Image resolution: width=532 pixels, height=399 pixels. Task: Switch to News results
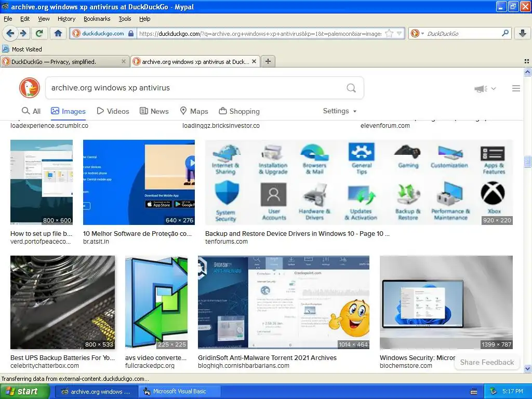(154, 111)
